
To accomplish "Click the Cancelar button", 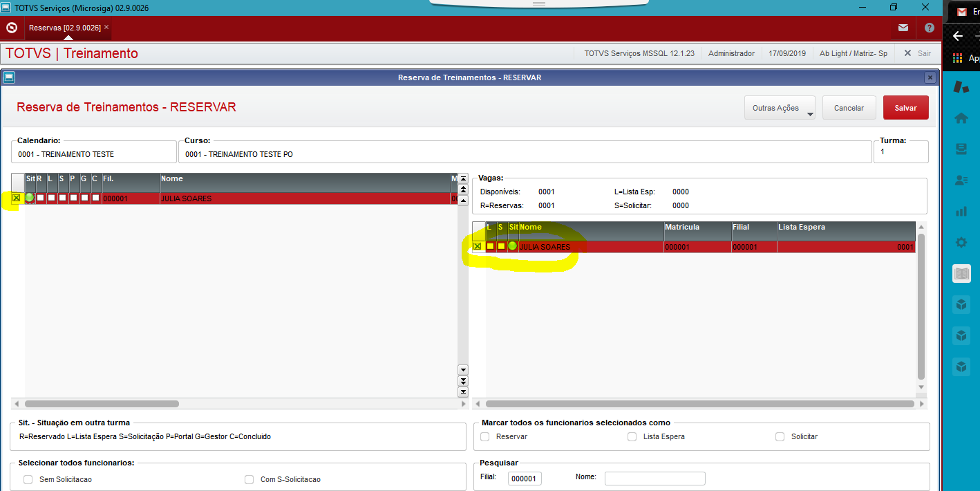I will 849,108.
